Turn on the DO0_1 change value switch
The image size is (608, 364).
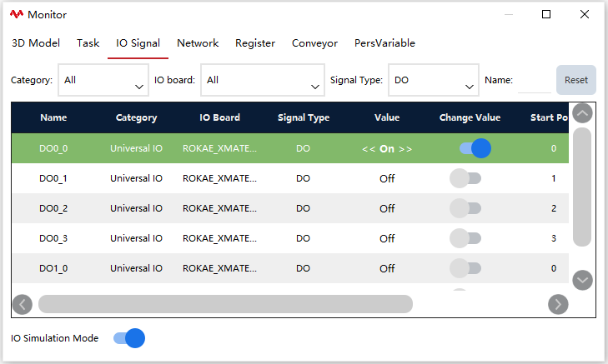pyautogui.click(x=465, y=178)
